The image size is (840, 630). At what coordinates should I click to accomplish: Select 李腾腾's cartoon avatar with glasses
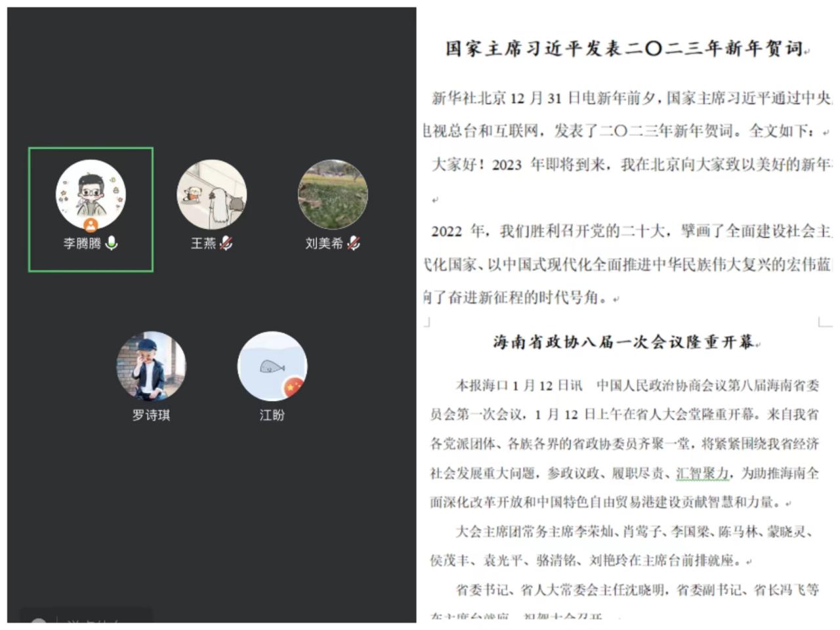(x=91, y=193)
